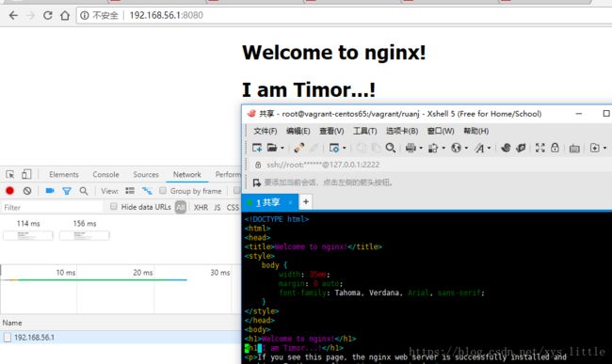Screen dimensions: 612x364
Task: Click the Xshell find magnifier icon
Action: coord(391,148)
